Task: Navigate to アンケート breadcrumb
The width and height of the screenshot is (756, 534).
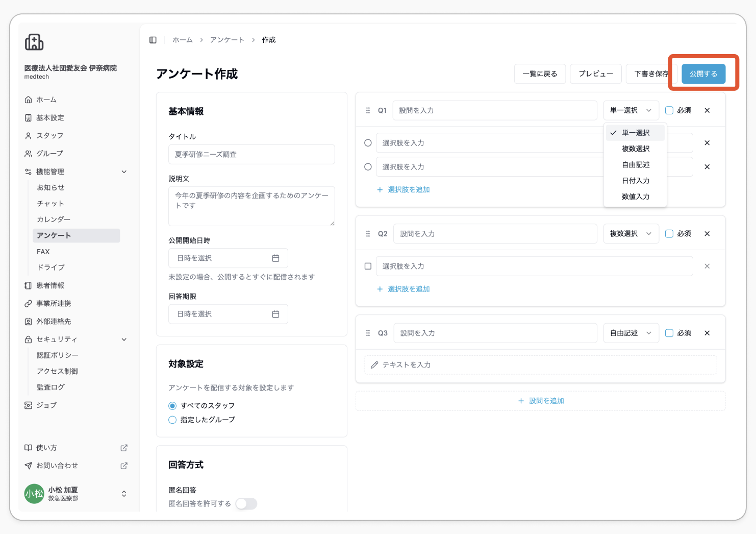Action: point(227,40)
